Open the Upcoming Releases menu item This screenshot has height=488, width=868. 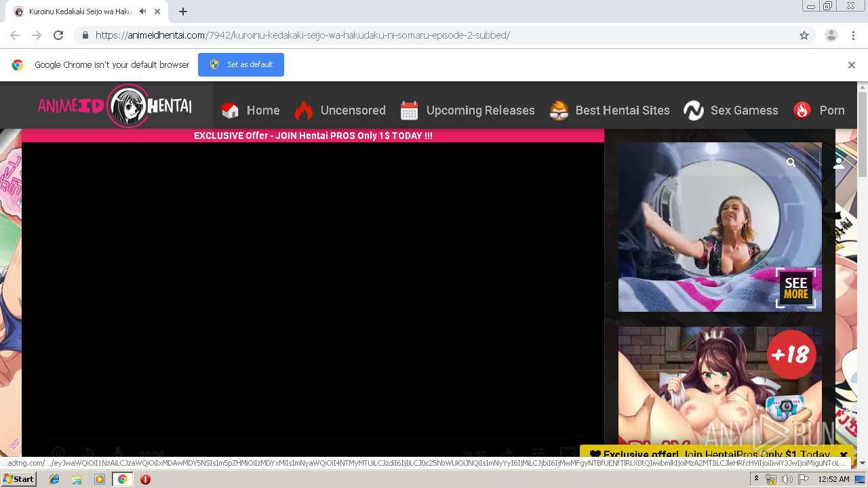coord(467,110)
